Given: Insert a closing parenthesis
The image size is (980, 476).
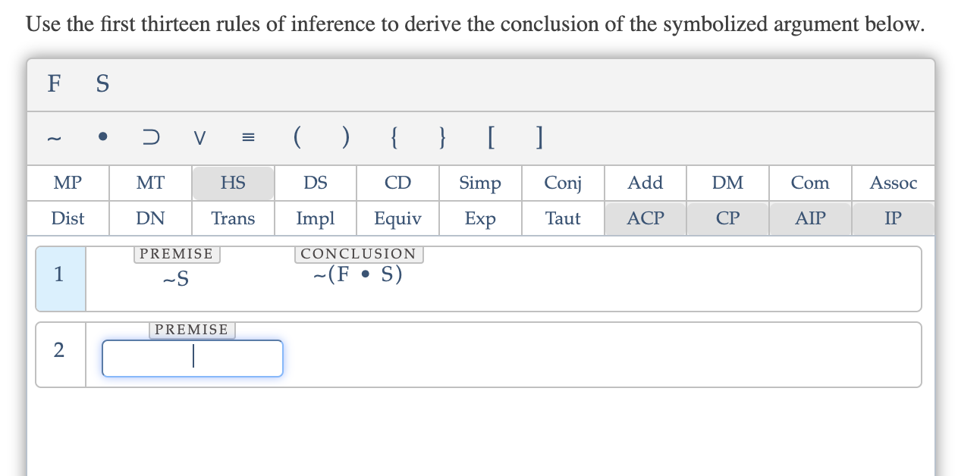Looking at the screenshot, I should (345, 137).
